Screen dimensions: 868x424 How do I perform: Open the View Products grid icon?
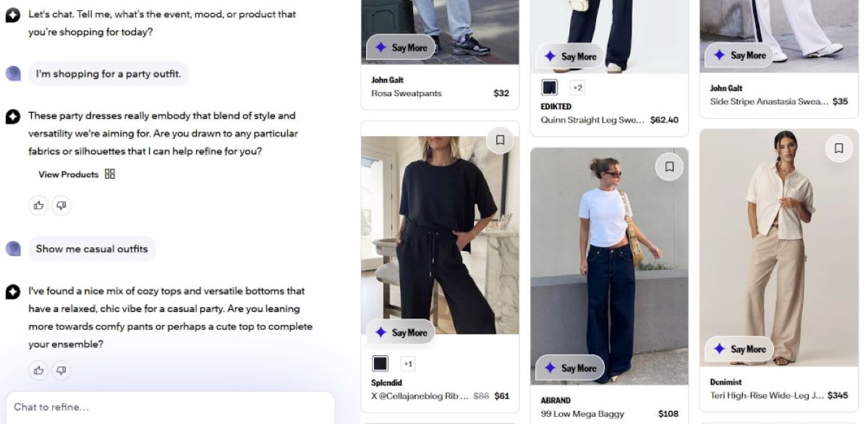tap(110, 174)
